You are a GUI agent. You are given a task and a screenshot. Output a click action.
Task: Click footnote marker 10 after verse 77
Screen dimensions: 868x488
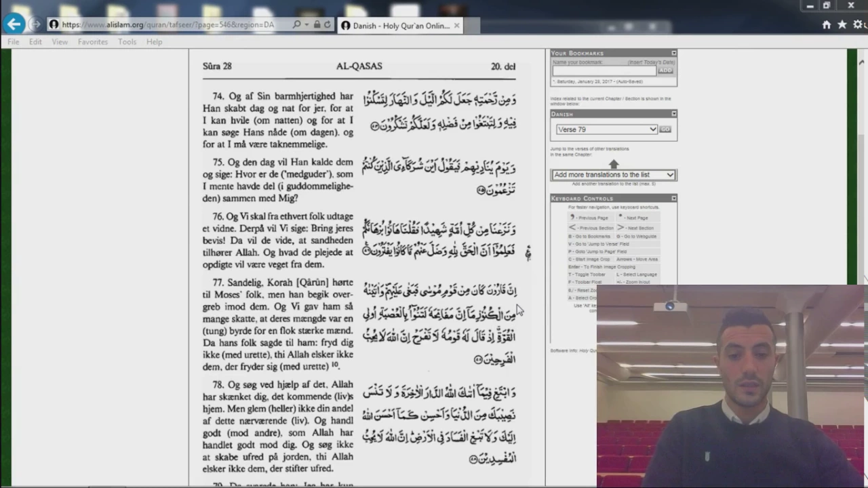pyautogui.click(x=335, y=365)
